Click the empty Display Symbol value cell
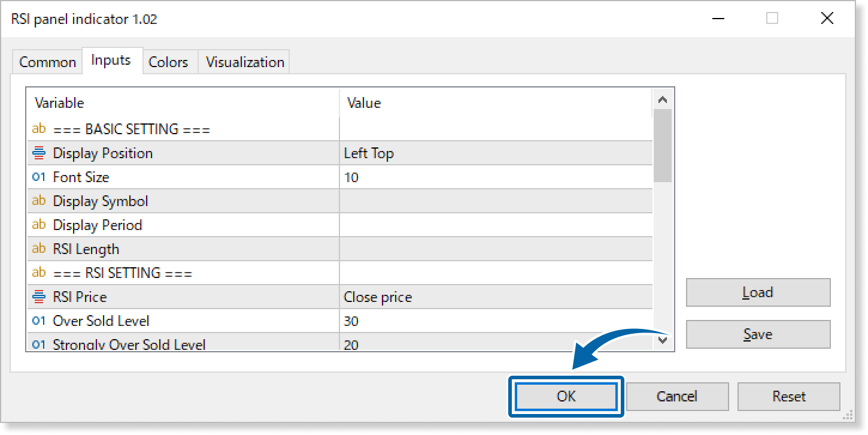Screen dimensions: 868x435 (496, 201)
